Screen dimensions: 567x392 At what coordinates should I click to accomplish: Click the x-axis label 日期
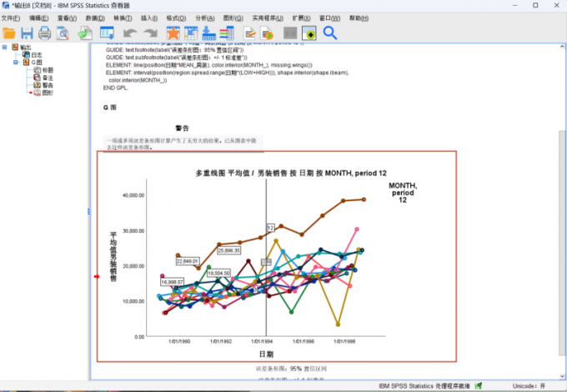click(266, 354)
